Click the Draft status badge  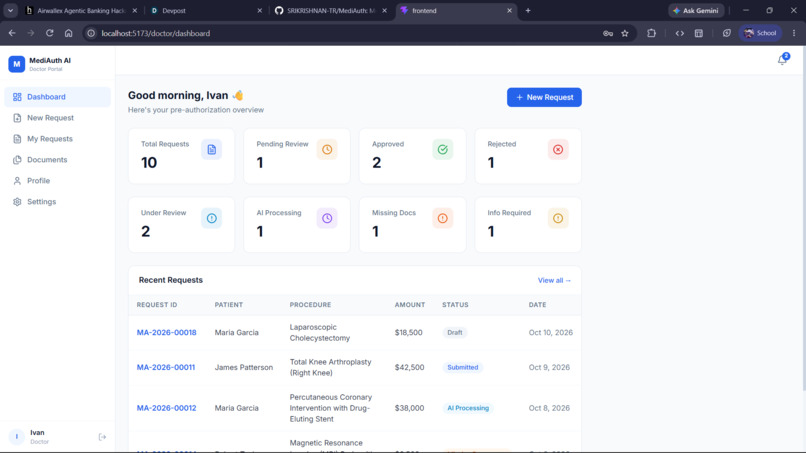tap(454, 333)
